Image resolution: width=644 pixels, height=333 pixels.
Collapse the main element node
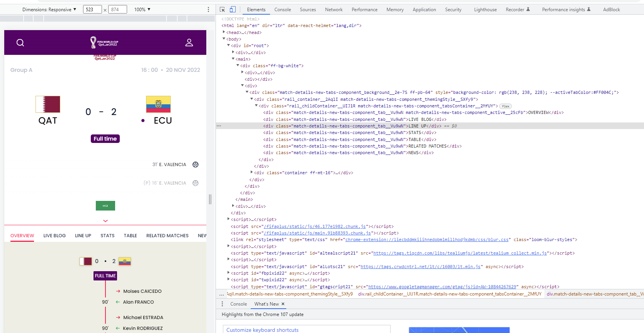click(x=233, y=59)
